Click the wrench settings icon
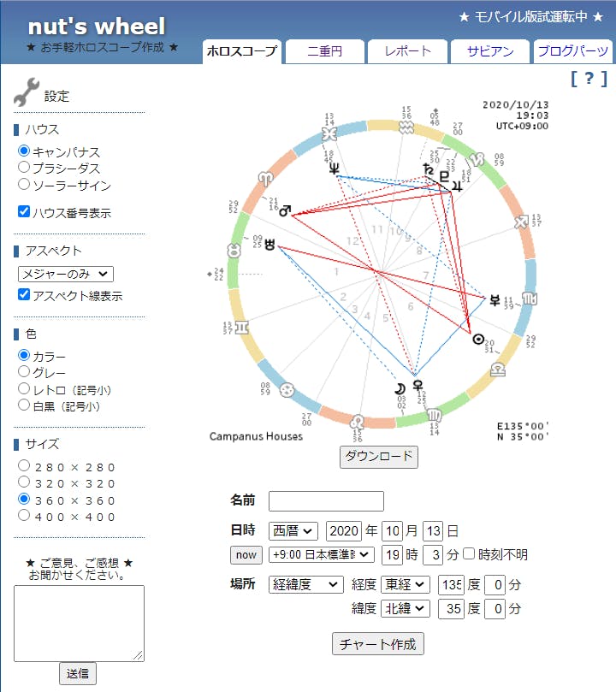This screenshot has width=616, height=692. click(x=26, y=92)
